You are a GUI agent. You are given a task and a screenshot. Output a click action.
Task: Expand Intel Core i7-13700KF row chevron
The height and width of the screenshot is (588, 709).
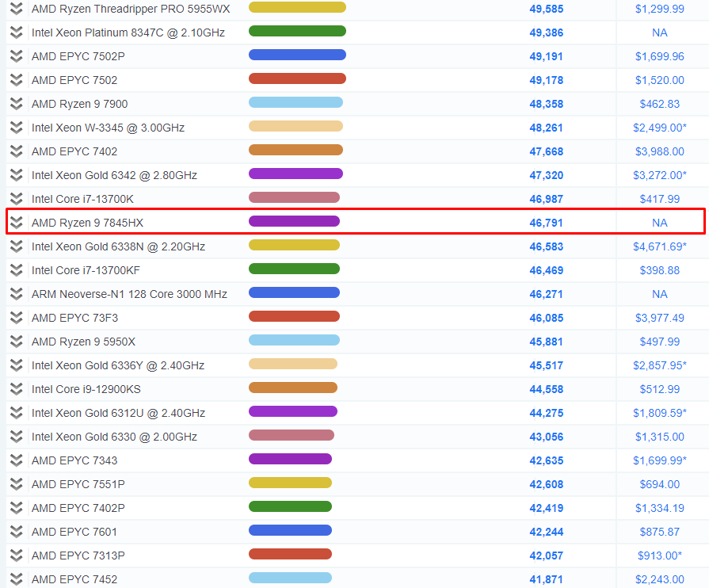point(17,270)
